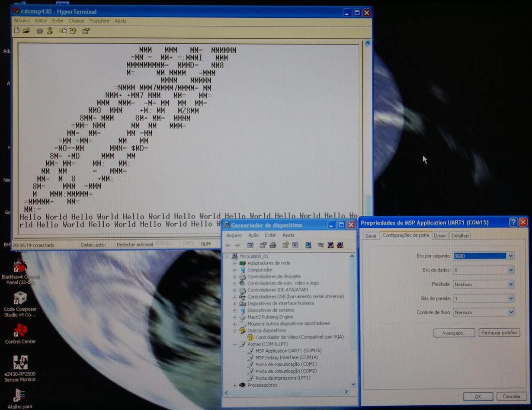Screen dimensions: 532x410
Task: Select MSP Debug Interface (COM14) device
Action: tap(286, 358)
